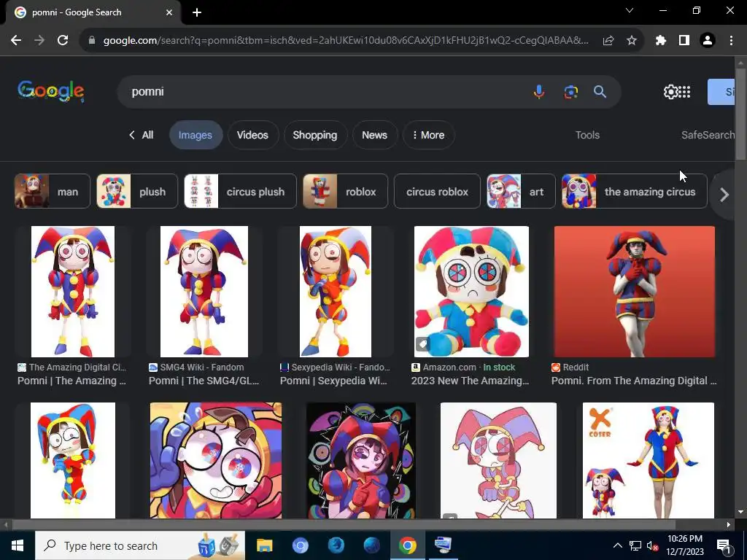The width and height of the screenshot is (747, 560).
Task: Open The Amazing Digital Circus wiki image
Action: pyautogui.click(x=73, y=292)
